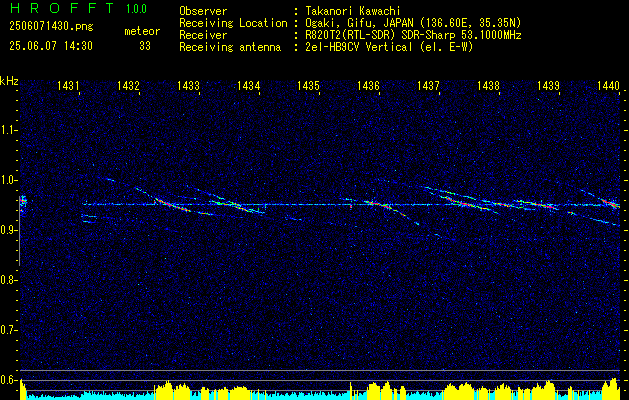Click the 0.7 frequency axis label
This screenshot has width=629, height=400.
coord(8,330)
